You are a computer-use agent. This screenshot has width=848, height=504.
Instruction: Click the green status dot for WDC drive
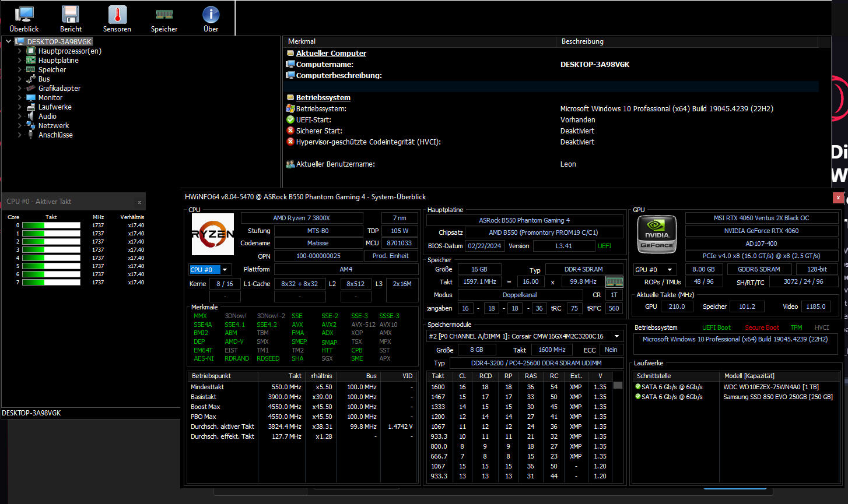pyautogui.click(x=639, y=387)
